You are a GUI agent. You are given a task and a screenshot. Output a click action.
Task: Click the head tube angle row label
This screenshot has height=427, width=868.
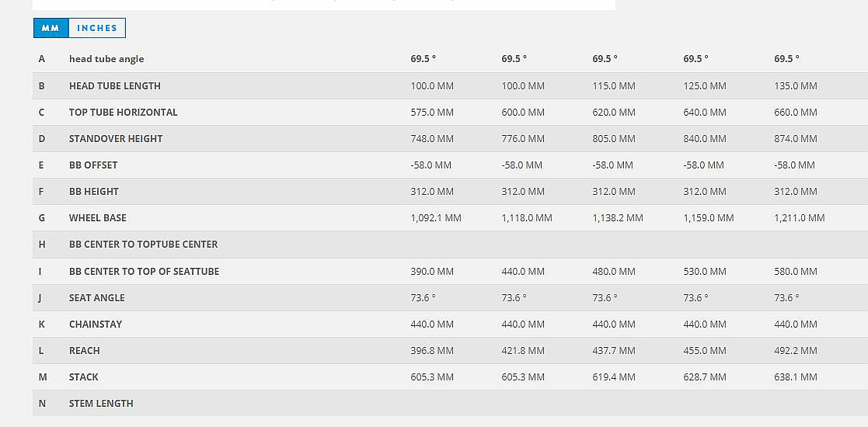[106, 59]
